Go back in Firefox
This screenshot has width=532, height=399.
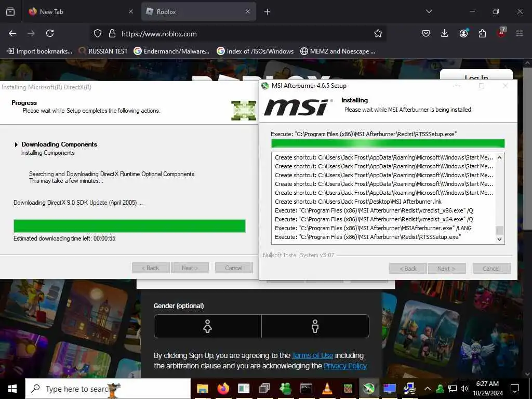click(12, 33)
